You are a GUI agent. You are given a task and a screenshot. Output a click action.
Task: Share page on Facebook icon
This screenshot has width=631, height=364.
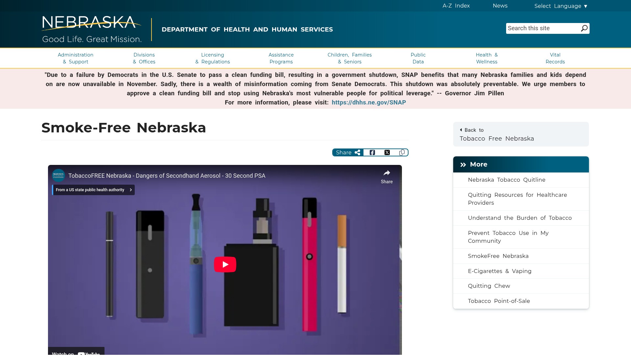[372, 152]
